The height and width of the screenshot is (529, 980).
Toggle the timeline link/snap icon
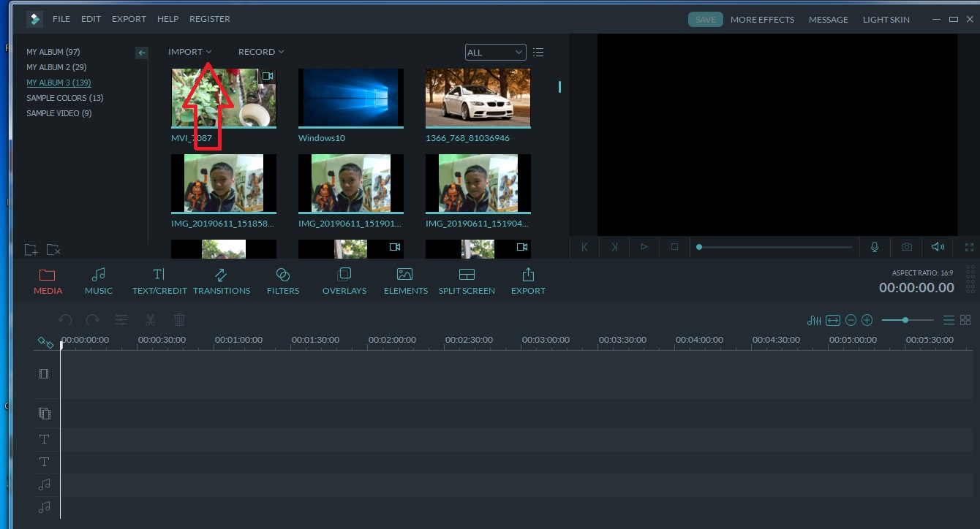click(45, 342)
